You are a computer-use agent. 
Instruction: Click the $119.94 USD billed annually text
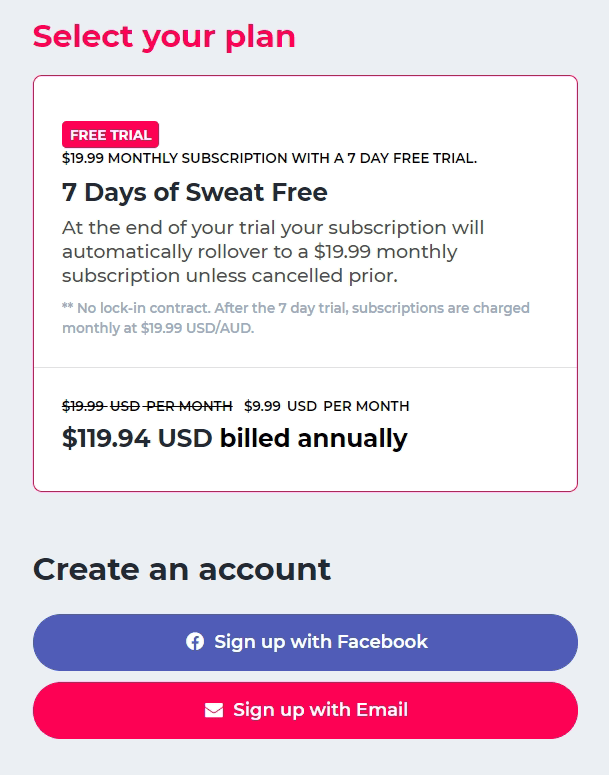pyautogui.click(x=234, y=438)
